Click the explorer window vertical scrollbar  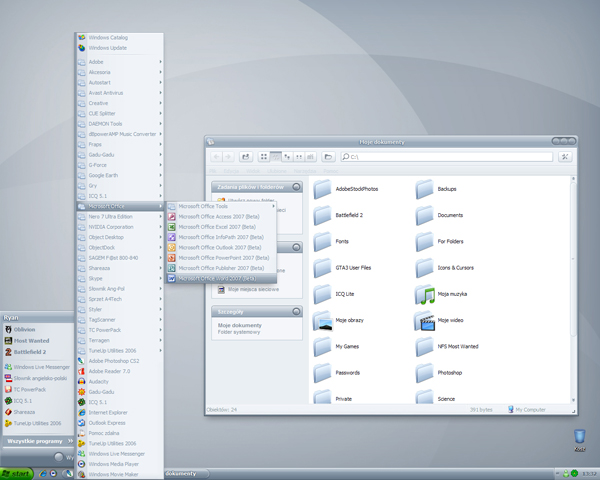573,290
